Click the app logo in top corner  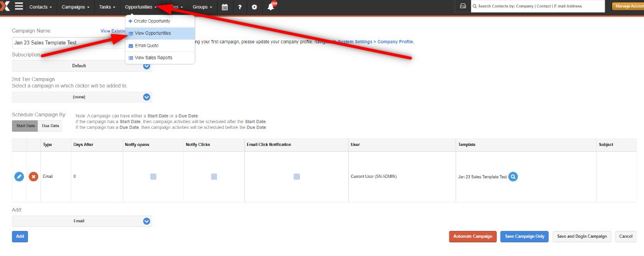5,7
